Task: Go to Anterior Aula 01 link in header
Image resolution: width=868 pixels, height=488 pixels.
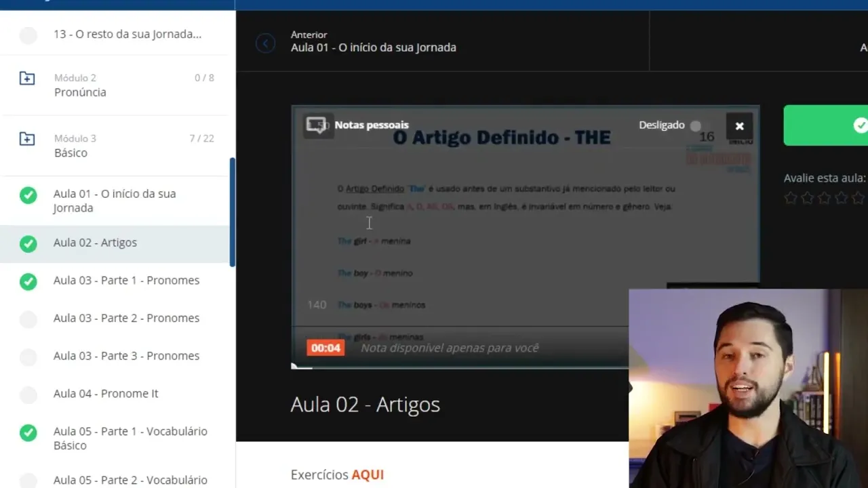Action: click(374, 41)
